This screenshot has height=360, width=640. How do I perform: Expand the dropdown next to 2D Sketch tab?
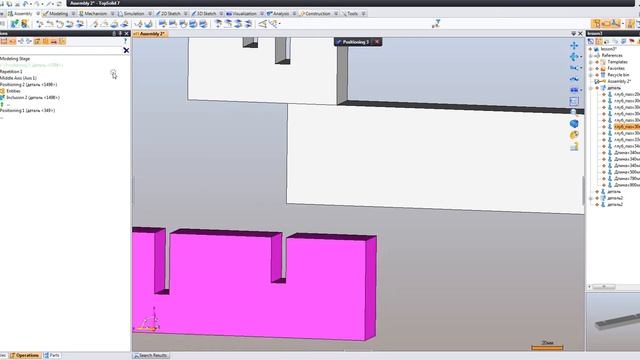pos(186,13)
